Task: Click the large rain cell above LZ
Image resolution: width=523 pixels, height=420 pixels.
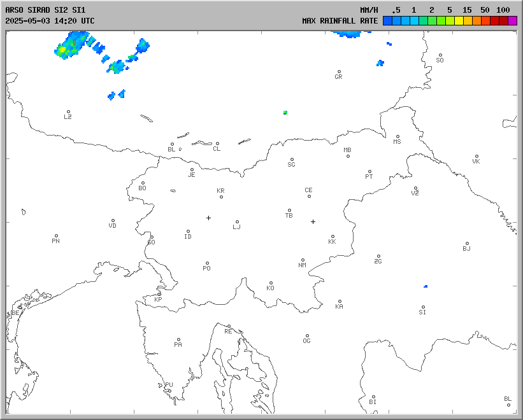Action: coord(71,46)
